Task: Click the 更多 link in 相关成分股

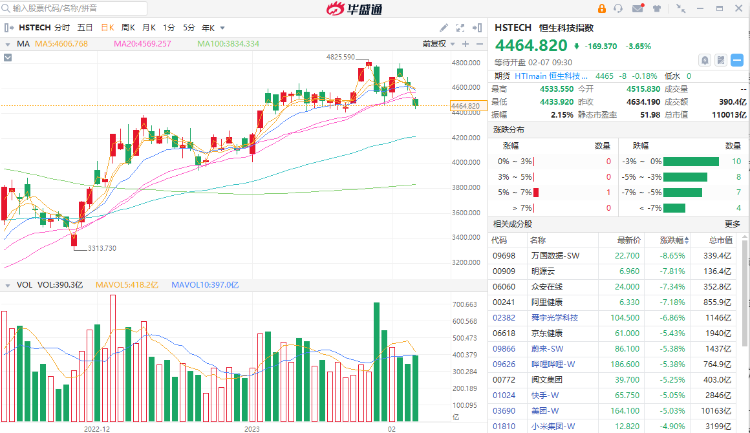Action: (x=732, y=223)
